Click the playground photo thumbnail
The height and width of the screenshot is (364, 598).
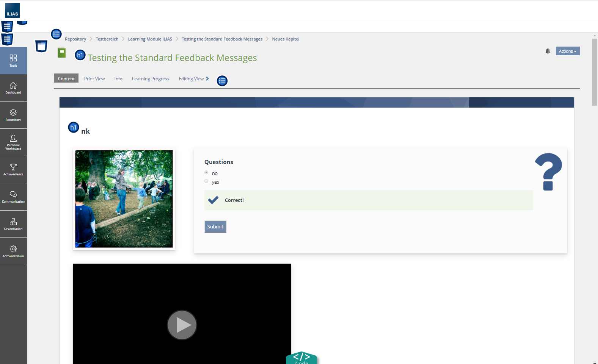124,199
